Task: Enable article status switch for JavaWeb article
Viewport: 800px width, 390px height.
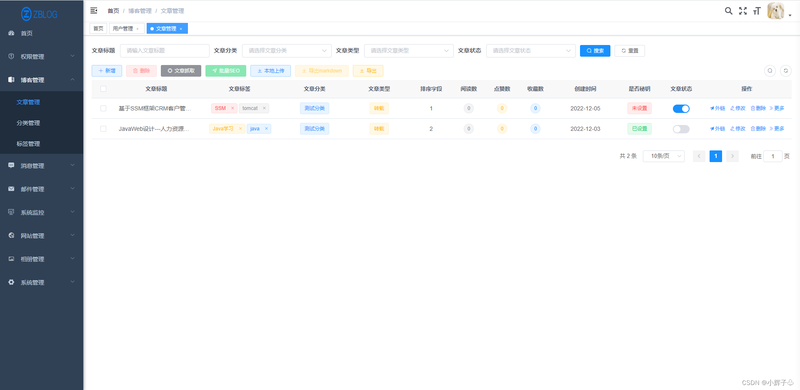Action: [681, 129]
